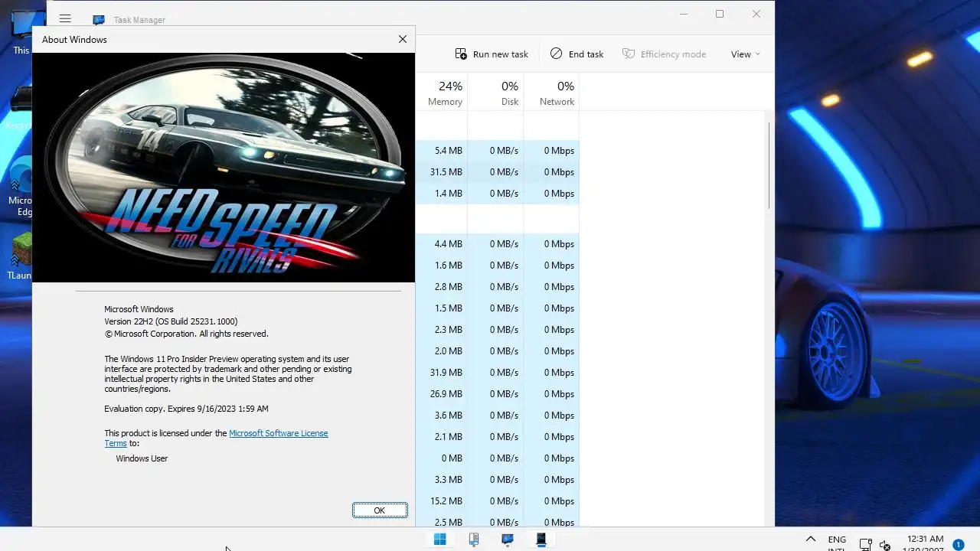This screenshot has height=551, width=980.
Task: Click the 31.9 MB memory cell
Action: (442, 373)
